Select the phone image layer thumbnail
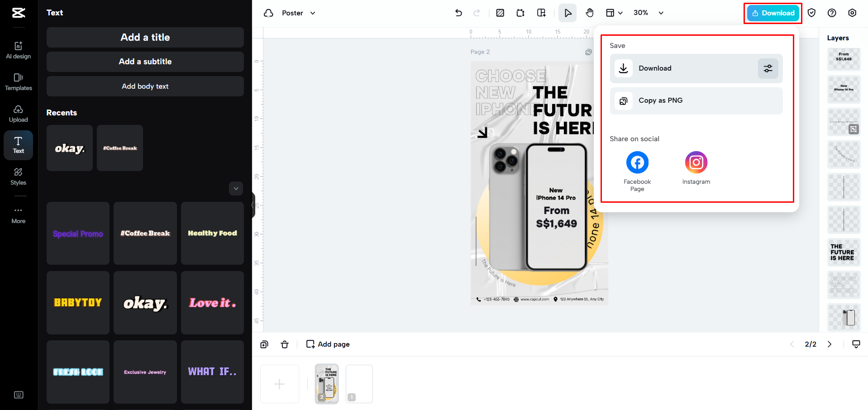Screen dimensions: 868x410 844,318
